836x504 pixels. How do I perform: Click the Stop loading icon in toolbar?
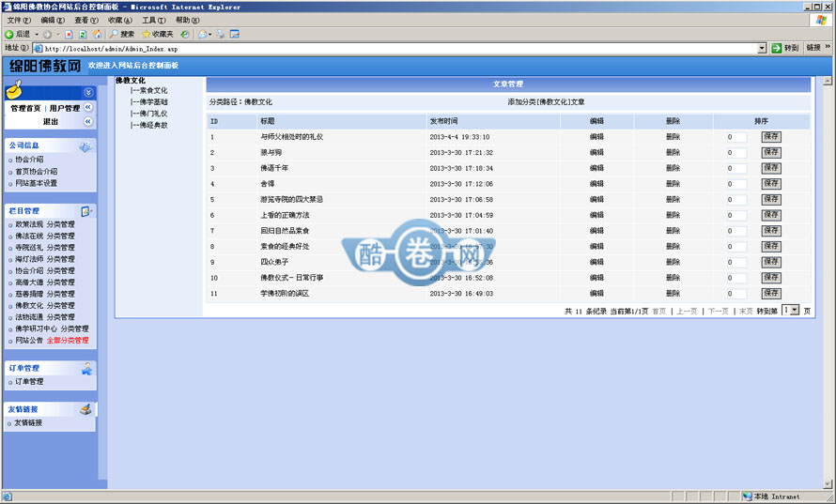pos(69,34)
